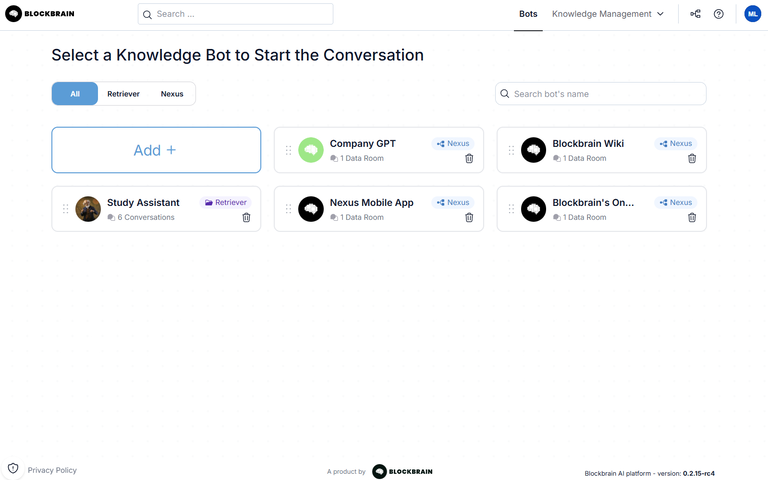Open the Privacy Policy link
Screen dimensions: 768x480
(52, 470)
